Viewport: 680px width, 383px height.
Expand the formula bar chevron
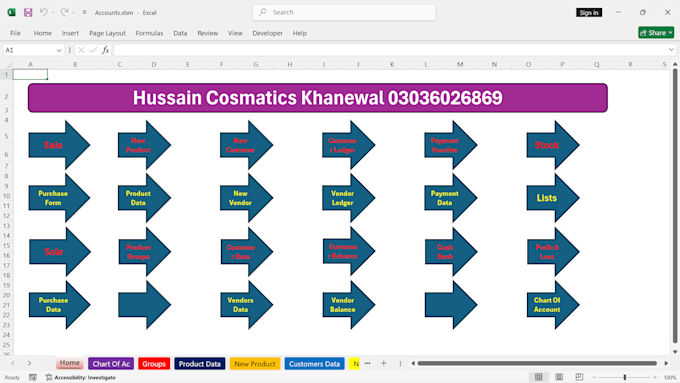671,50
